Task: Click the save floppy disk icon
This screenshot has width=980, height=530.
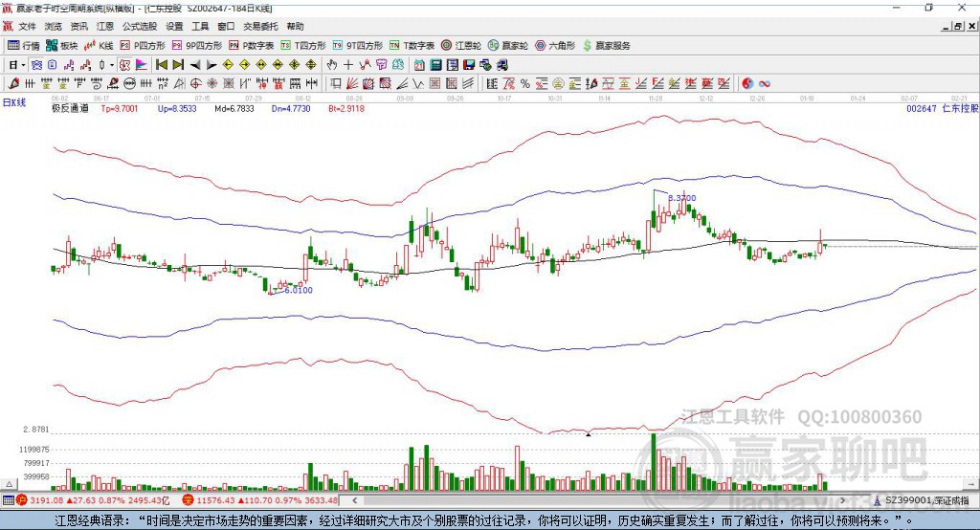Action: [x=469, y=65]
